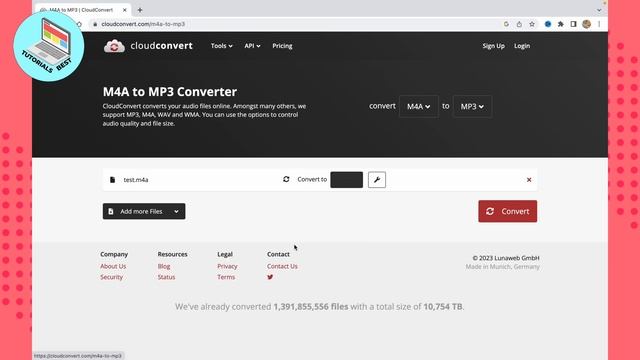640x360 pixels.
Task: Start conversion with the red Convert button
Action: click(x=508, y=211)
